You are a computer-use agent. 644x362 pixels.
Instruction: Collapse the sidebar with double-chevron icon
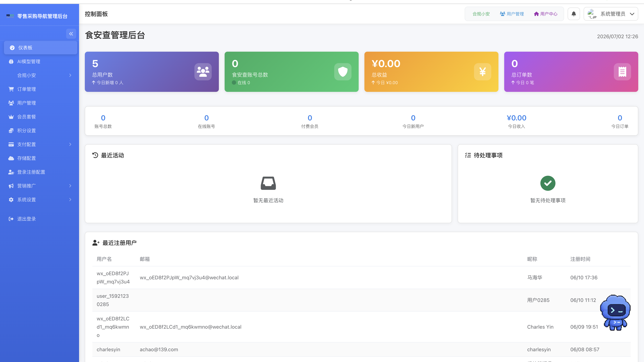pyautogui.click(x=71, y=34)
